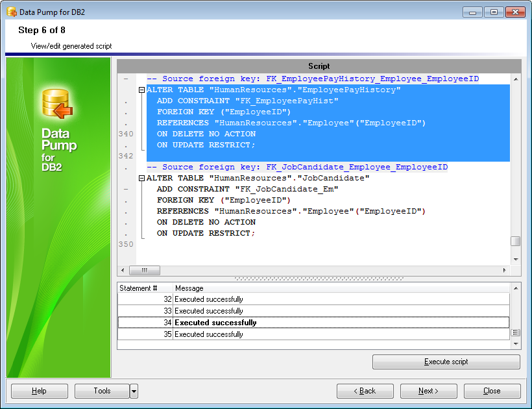The height and width of the screenshot is (409, 532).
Task: Go back to the previous wizard step
Action: click(365, 391)
